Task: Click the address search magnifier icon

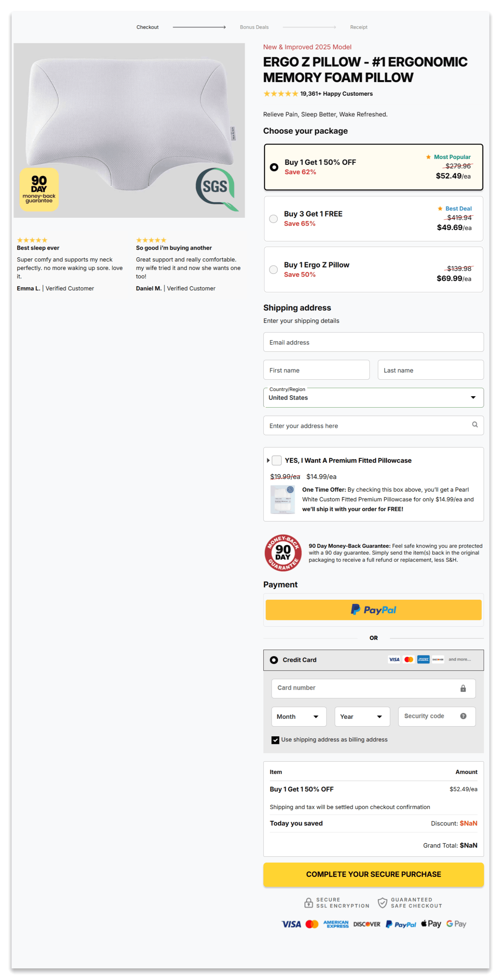Action: (475, 425)
